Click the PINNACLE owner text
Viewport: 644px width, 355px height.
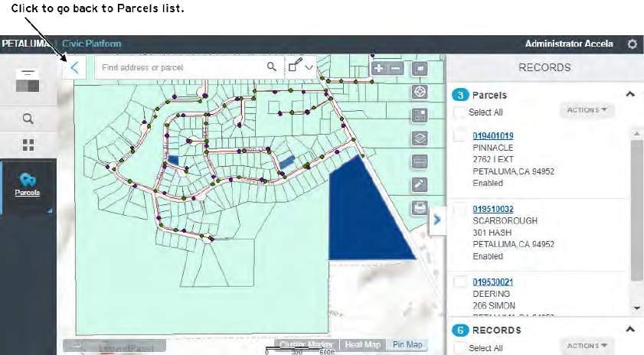[493, 148]
